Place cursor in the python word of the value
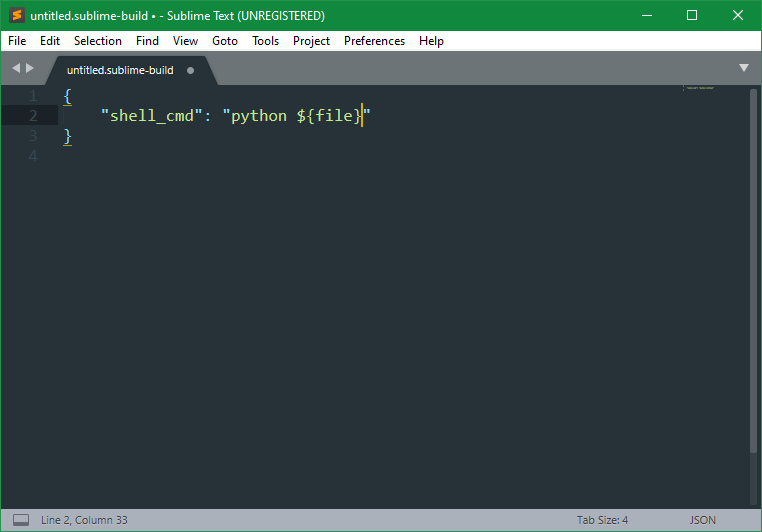762x532 pixels. (x=259, y=116)
